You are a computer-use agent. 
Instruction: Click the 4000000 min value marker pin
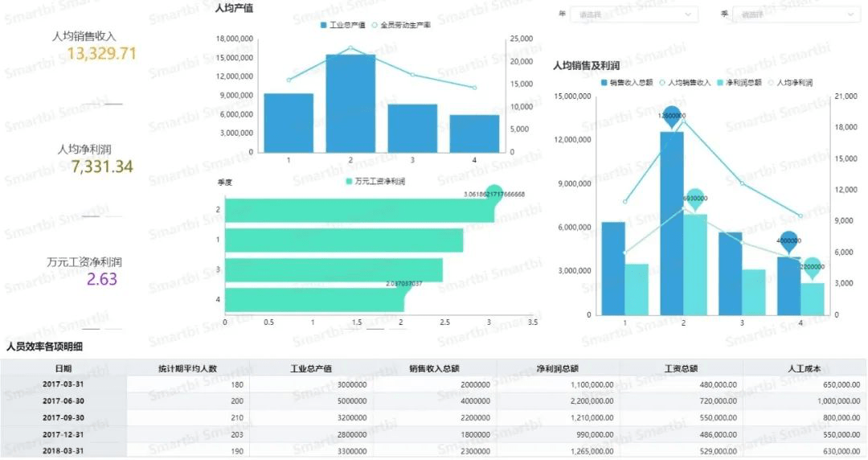click(x=788, y=240)
